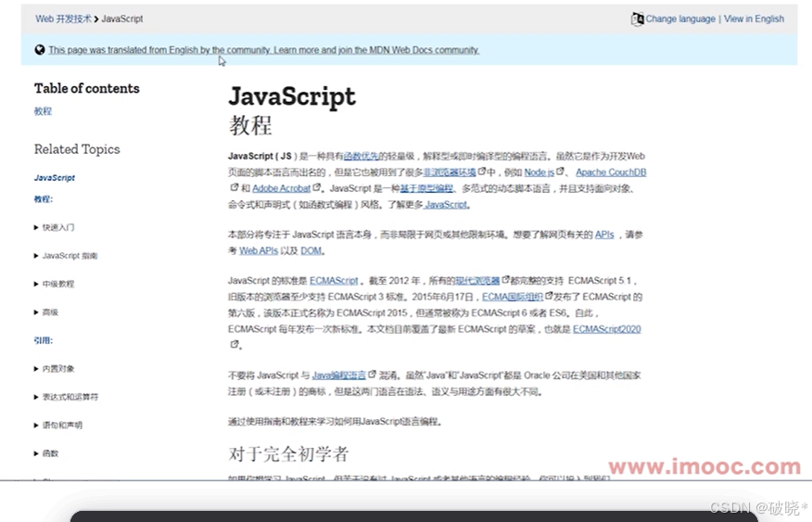Click the 教程: sidebar label
The width and height of the screenshot is (812, 522).
coord(44,198)
